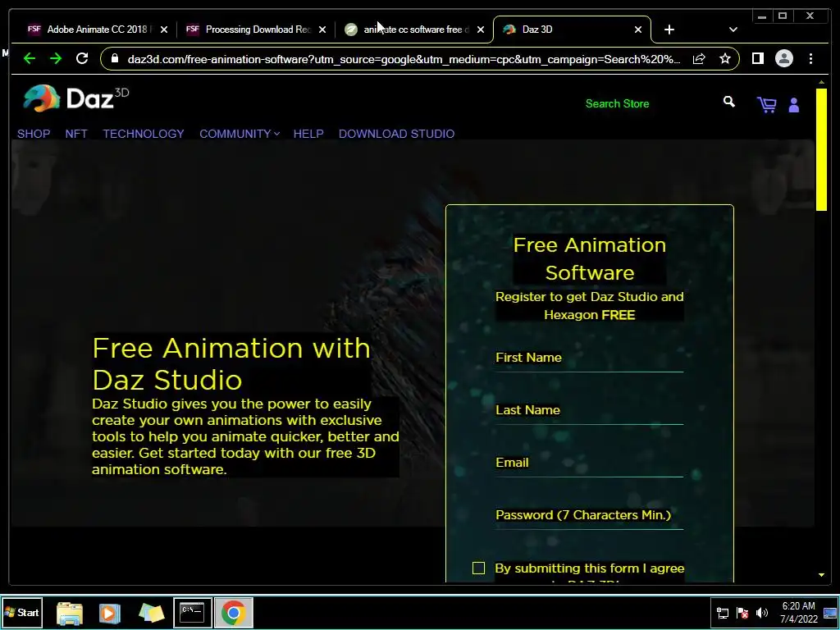Open the Chrome three-dot menu
The image size is (840, 630).
click(810, 58)
